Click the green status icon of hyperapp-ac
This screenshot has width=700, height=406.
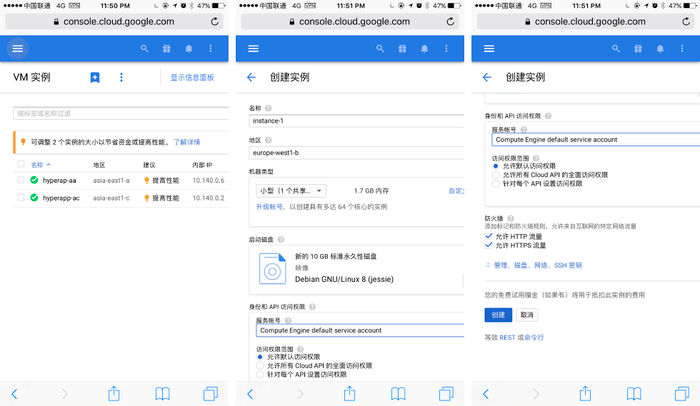[x=34, y=197]
